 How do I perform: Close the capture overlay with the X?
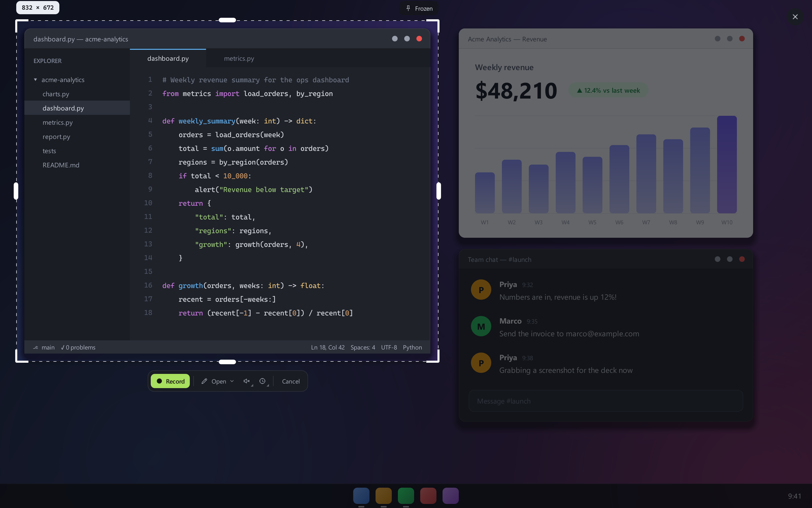pyautogui.click(x=795, y=17)
